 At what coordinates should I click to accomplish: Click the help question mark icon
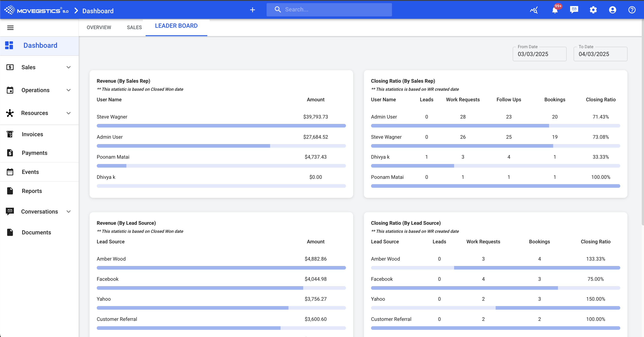point(632,10)
